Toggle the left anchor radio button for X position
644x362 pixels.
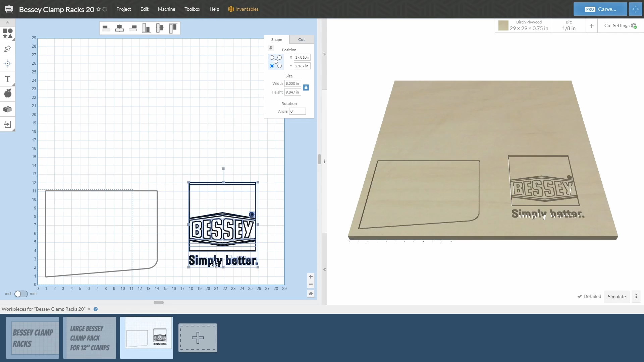coord(272,57)
